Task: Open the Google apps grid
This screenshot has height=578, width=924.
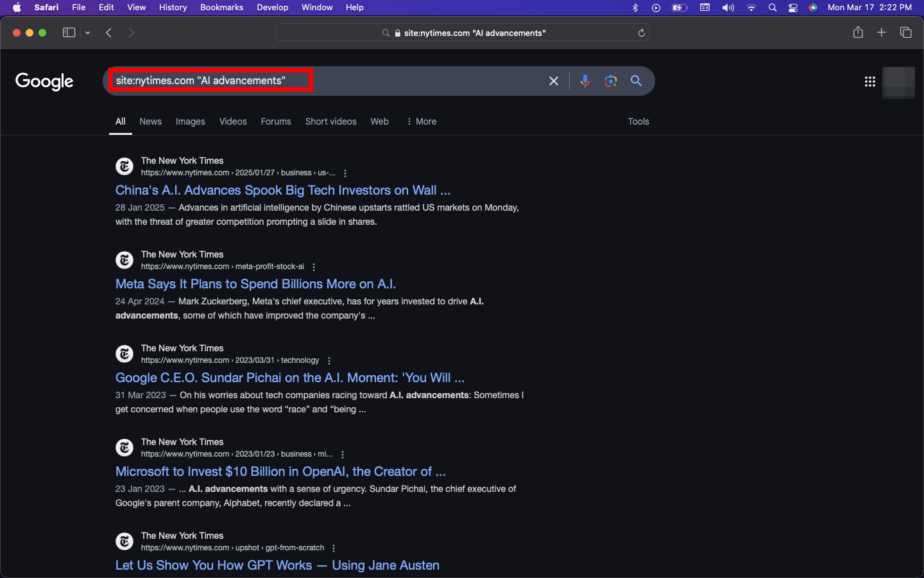Action: click(870, 82)
